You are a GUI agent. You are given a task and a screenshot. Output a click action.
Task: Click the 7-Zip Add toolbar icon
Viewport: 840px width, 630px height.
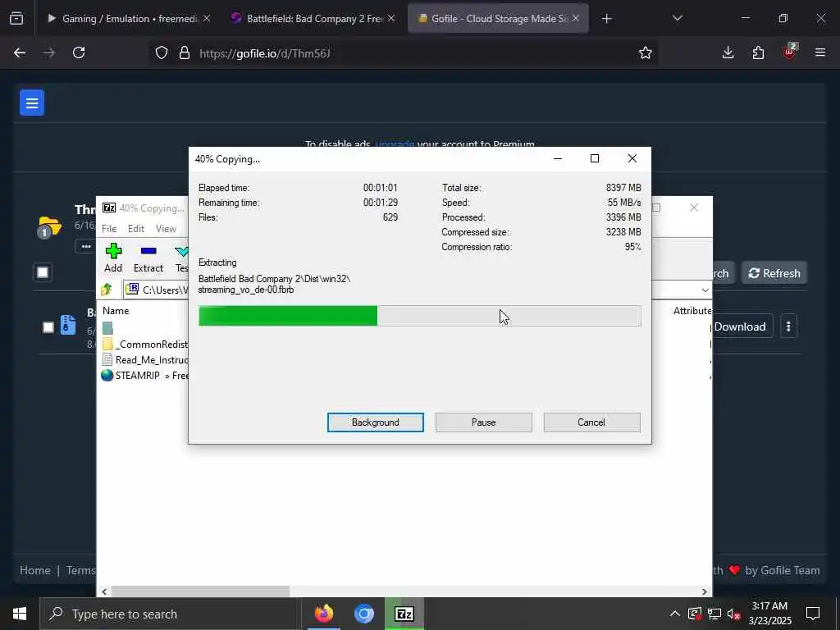pos(113,258)
